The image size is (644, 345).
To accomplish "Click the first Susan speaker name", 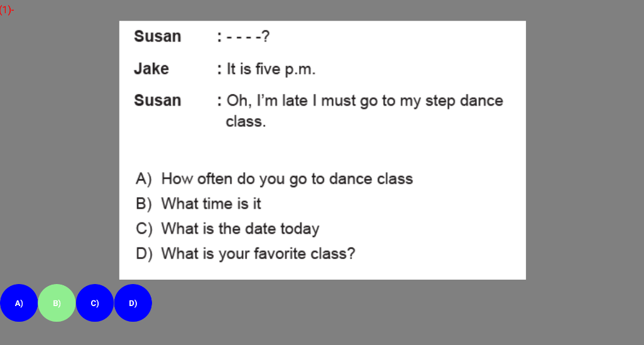I will [x=157, y=36].
